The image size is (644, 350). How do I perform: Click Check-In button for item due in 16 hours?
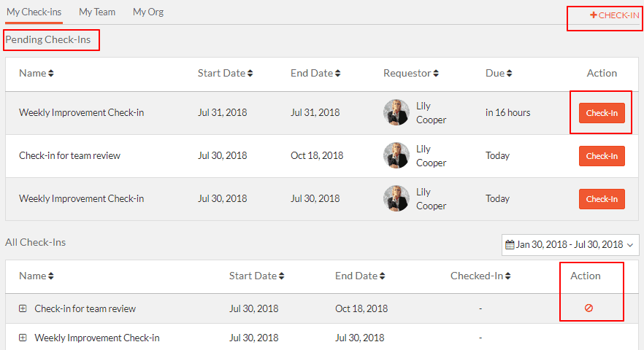point(602,113)
